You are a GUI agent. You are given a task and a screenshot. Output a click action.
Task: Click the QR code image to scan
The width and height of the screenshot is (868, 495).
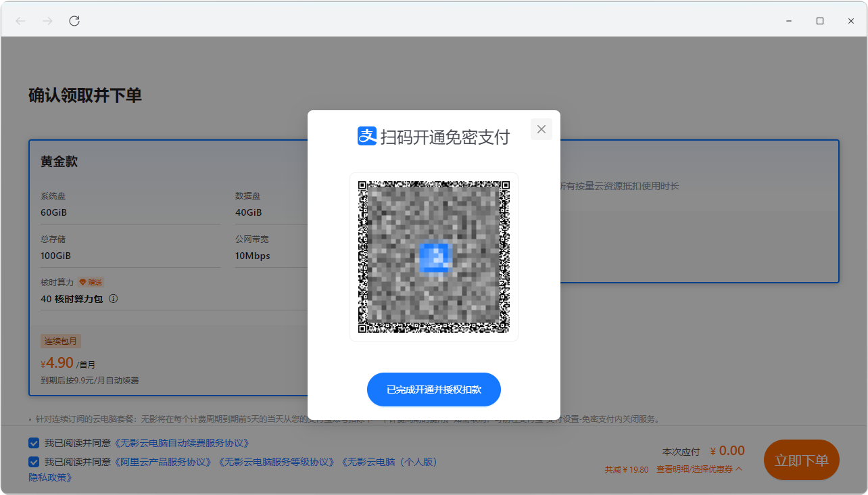(433, 256)
